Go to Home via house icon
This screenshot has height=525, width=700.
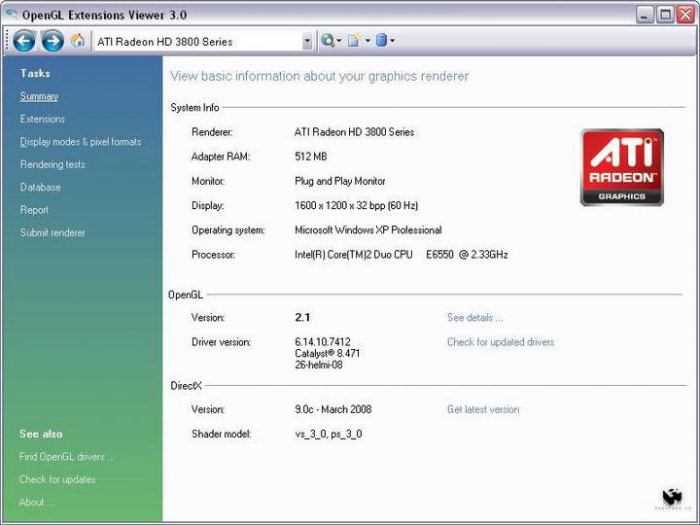tap(78, 41)
